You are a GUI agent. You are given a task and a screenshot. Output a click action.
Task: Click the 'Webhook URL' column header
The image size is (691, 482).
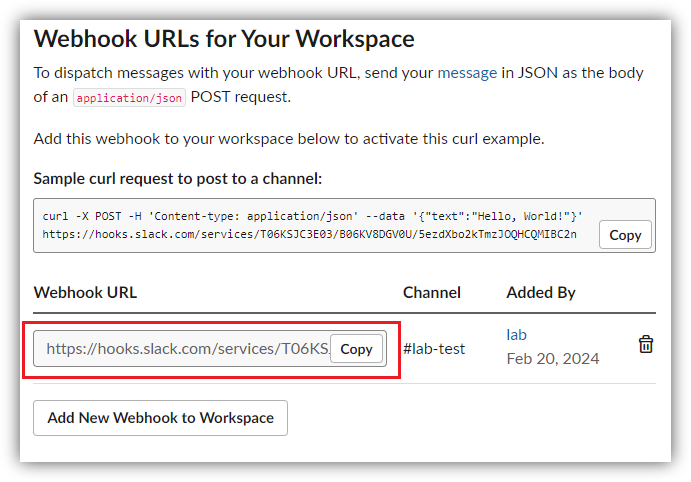(x=85, y=292)
